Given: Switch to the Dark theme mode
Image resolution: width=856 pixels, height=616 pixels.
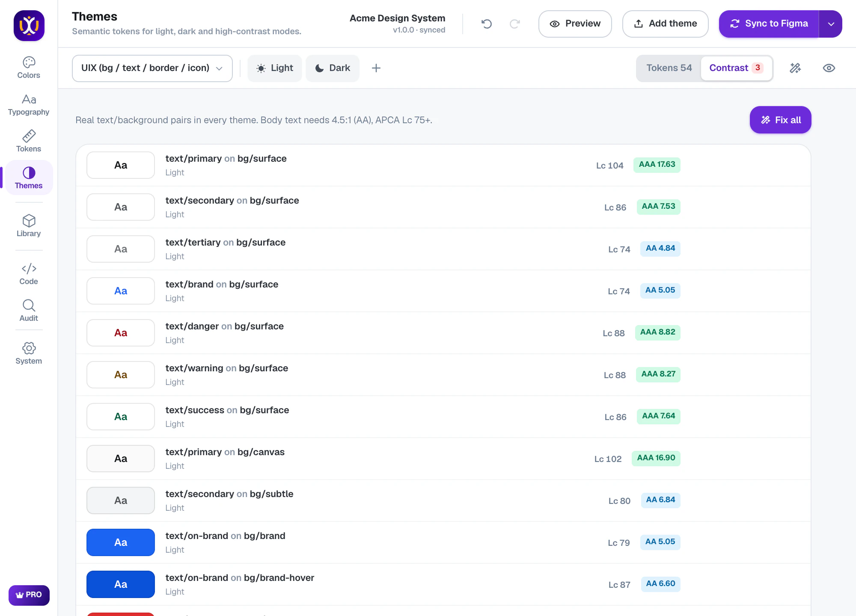Looking at the screenshot, I should coord(333,68).
